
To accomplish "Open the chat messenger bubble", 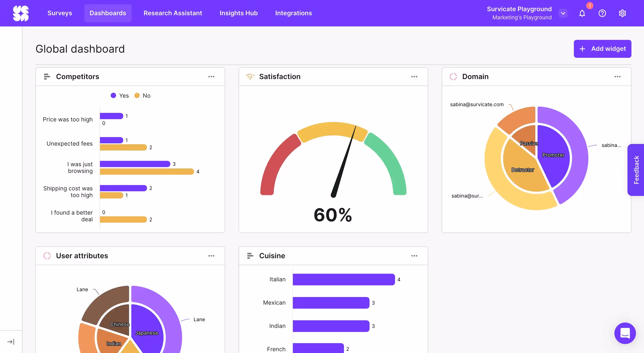I will pos(625,333).
